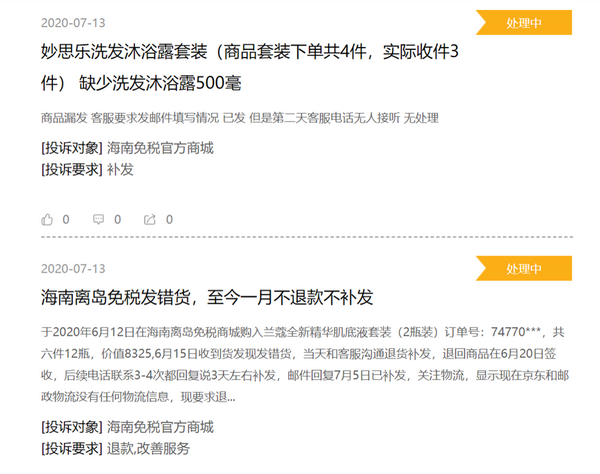Click the [投诉要求] label beside 补发
The image size is (600, 474).
(x=72, y=169)
